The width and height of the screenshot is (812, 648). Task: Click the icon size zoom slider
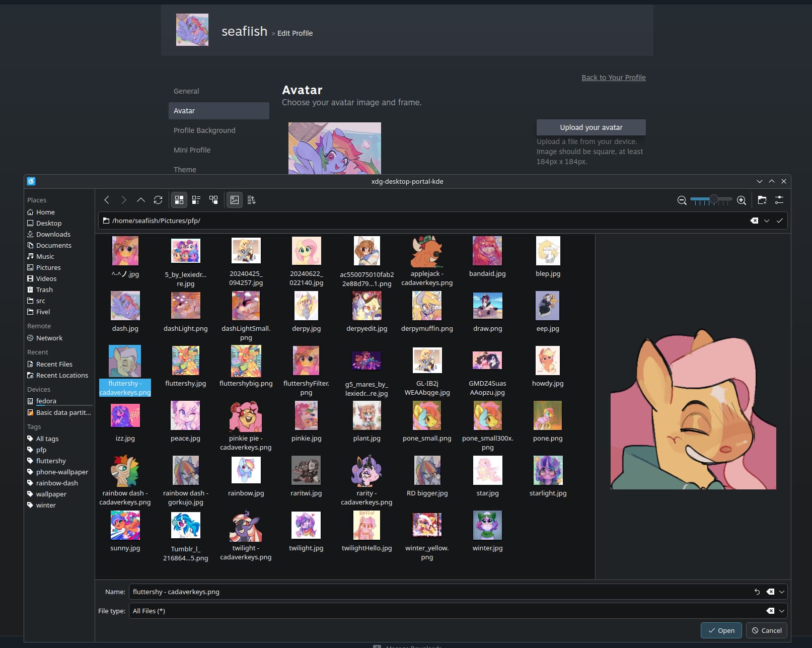click(711, 200)
